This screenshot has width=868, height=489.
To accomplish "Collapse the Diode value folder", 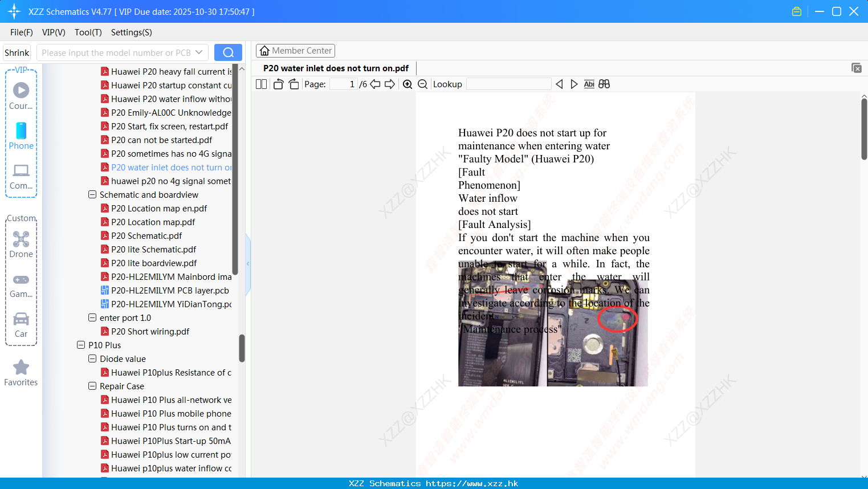I will point(92,358).
